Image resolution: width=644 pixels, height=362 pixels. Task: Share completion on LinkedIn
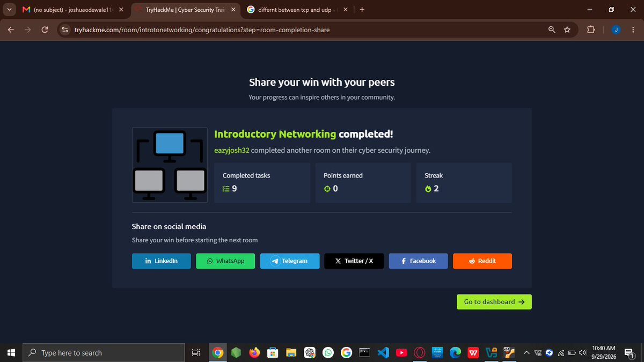click(161, 261)
